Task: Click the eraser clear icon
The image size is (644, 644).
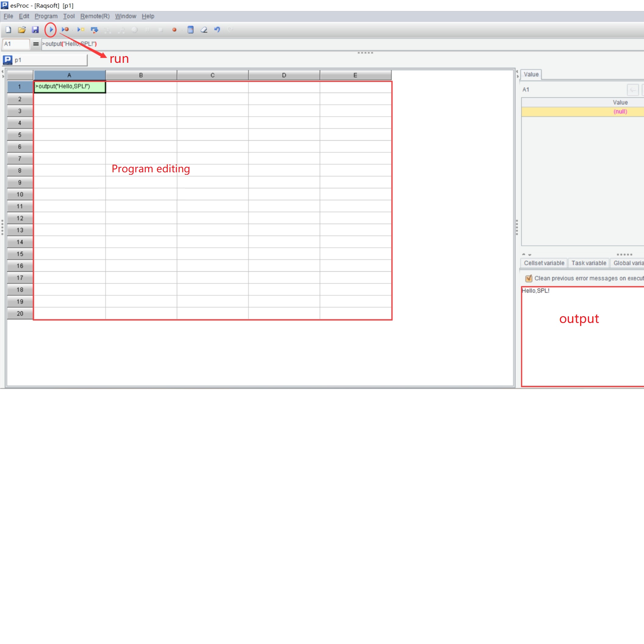Action: click(204, 30)
